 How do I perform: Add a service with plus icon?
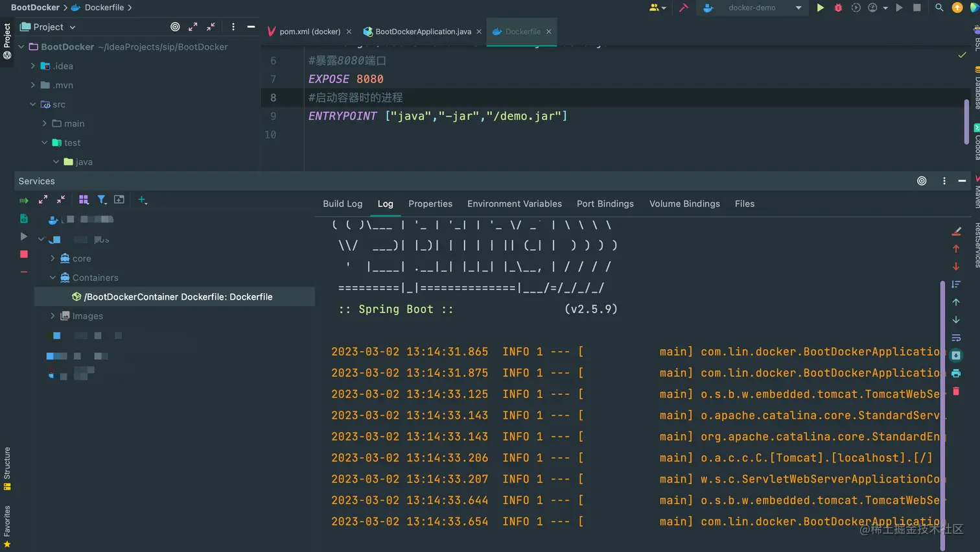coord(143,200)
